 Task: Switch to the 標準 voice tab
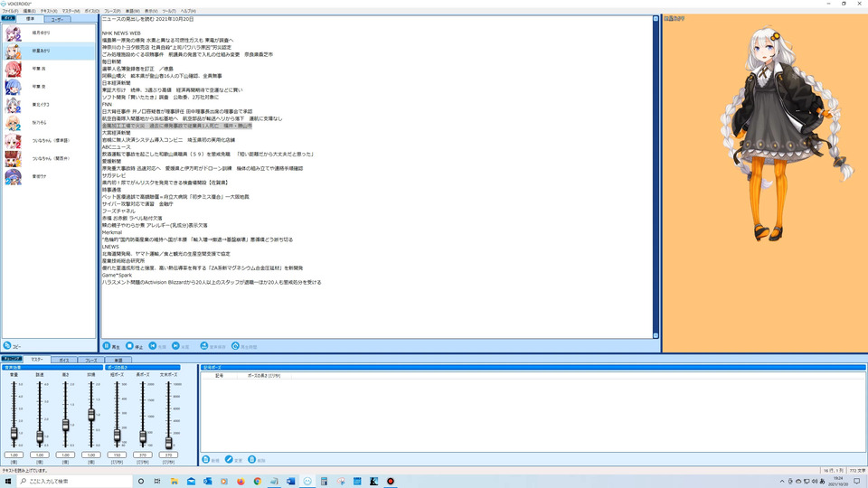pyautogui.click(x=30, y=19)
